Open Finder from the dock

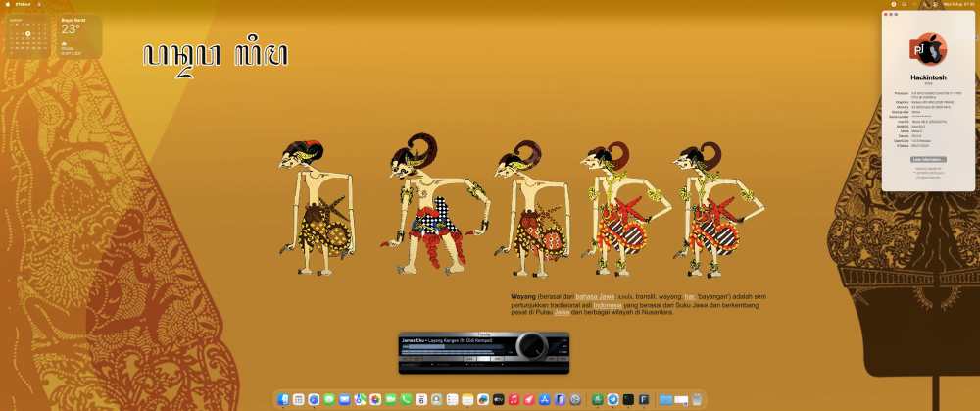point(283,399)
